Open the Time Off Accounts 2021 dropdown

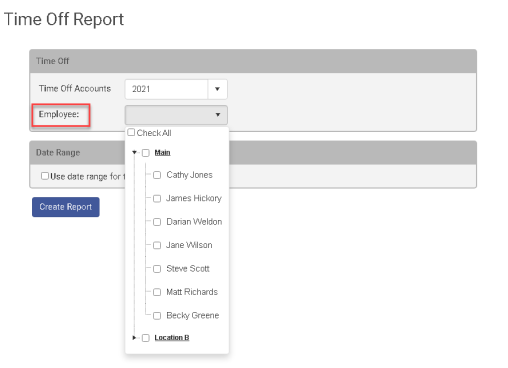click(x=176, y=89)
